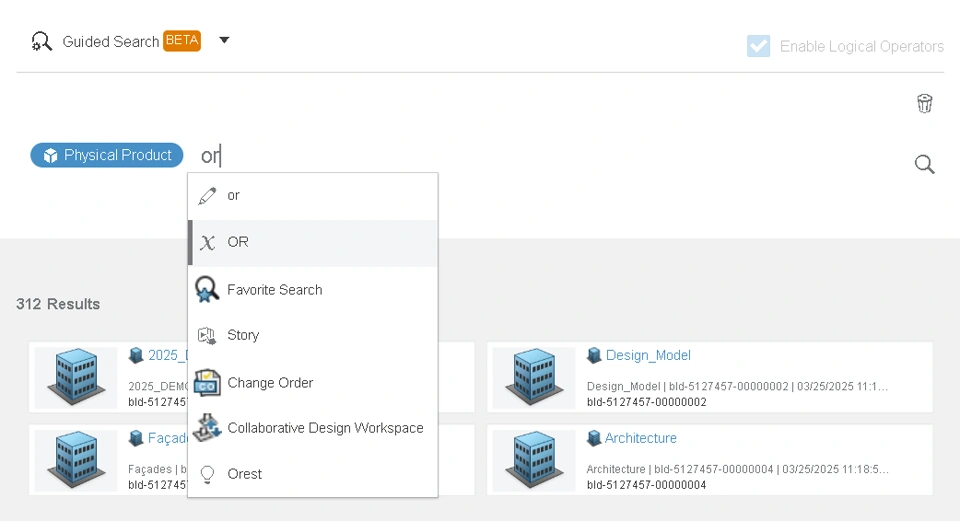960x521 pixels.
Task: Select the OR logical operator suggestion
Action: click(238, 242)
